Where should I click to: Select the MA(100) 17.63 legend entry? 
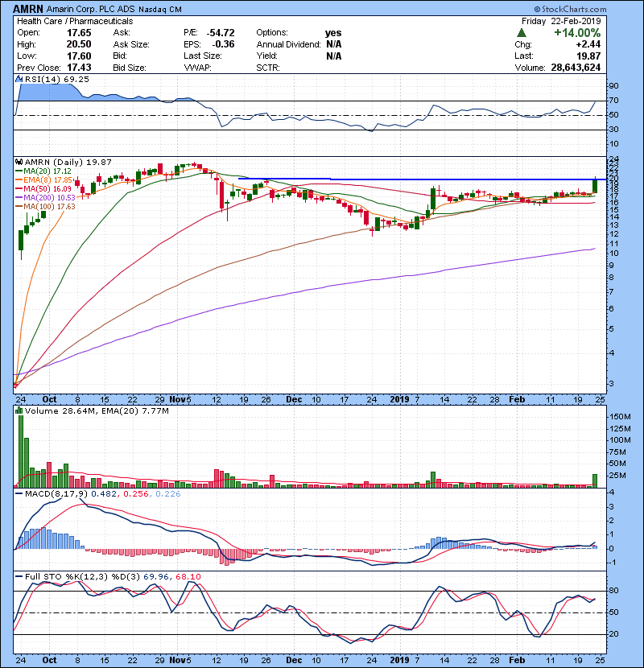click(x=45, y=207)
